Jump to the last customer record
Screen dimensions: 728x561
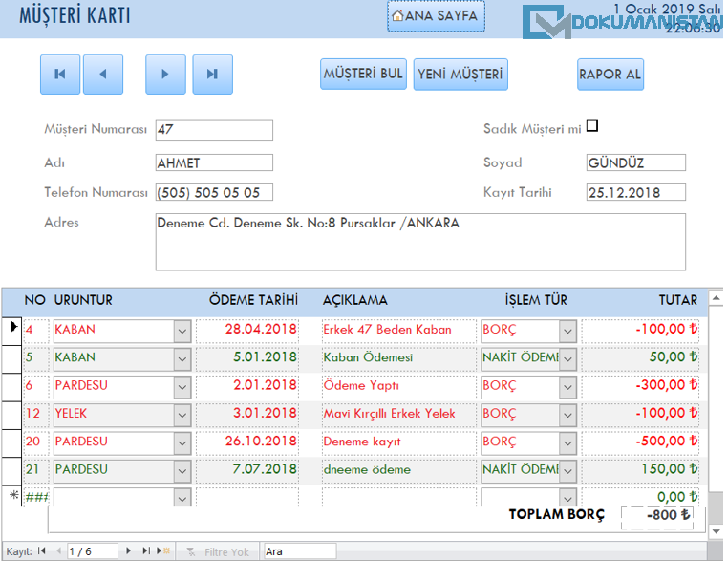(x=213, y=75)
